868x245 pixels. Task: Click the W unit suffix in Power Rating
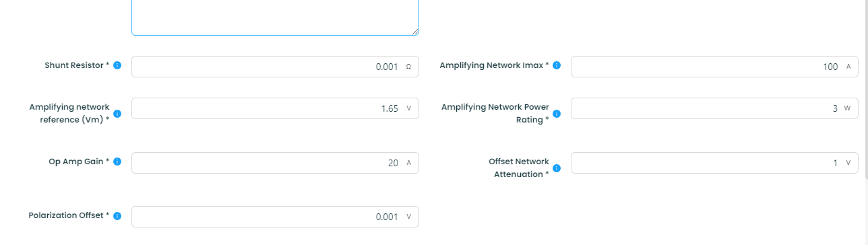point(848,108)
